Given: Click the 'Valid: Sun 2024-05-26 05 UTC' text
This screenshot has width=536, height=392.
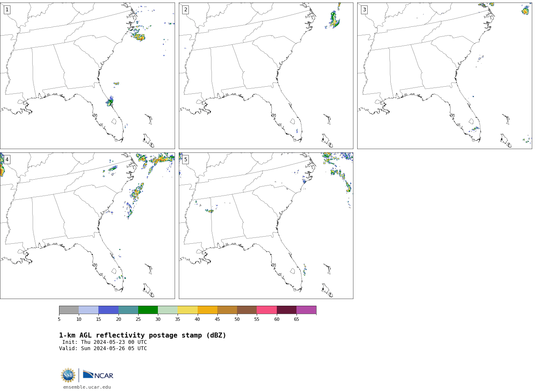Looking at the screenshot, I should 103,348.
